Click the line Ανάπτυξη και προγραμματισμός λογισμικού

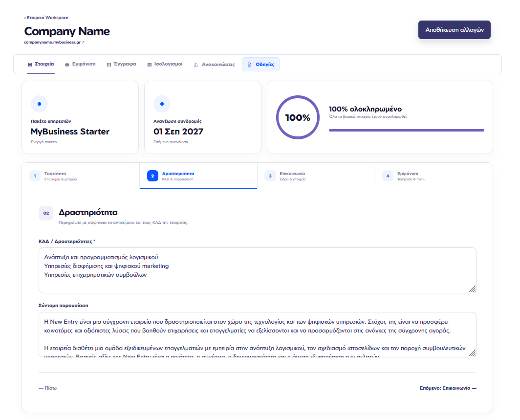[101, 257]
